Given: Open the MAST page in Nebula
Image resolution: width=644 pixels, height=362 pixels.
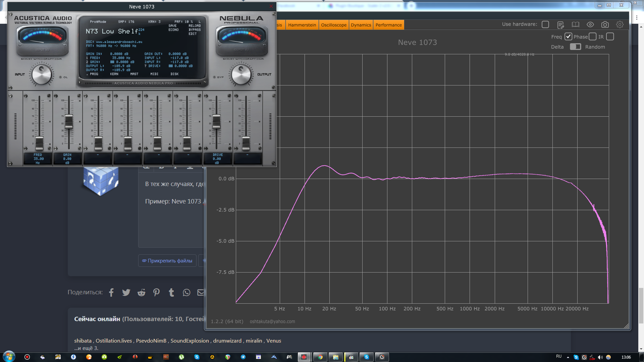Looking at the screenshot, I should [x=134, y=74].
